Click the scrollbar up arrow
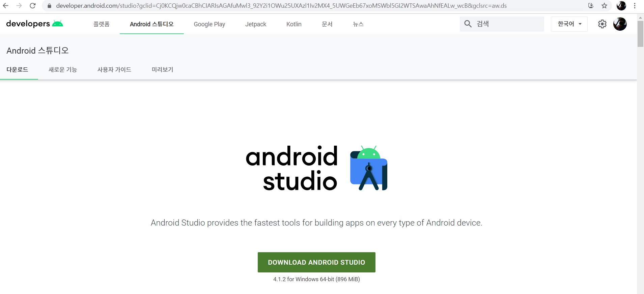 click(x=640, y=17)
